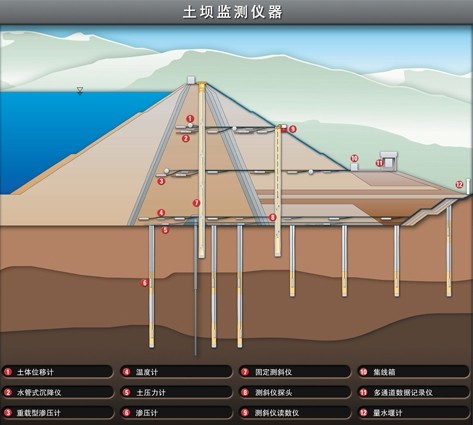
Task: Click red marker 1 on the dam diagram
Action: [190, 118]
